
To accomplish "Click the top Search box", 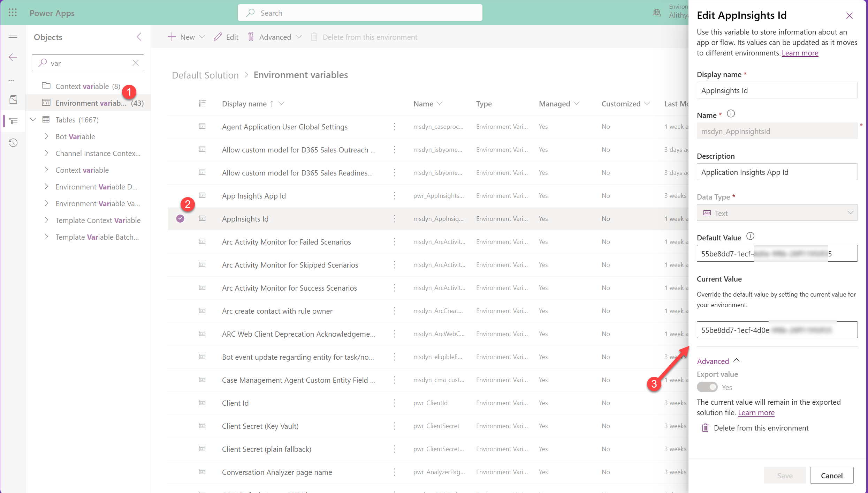I will pyautogui.click(x=360, y=13).
